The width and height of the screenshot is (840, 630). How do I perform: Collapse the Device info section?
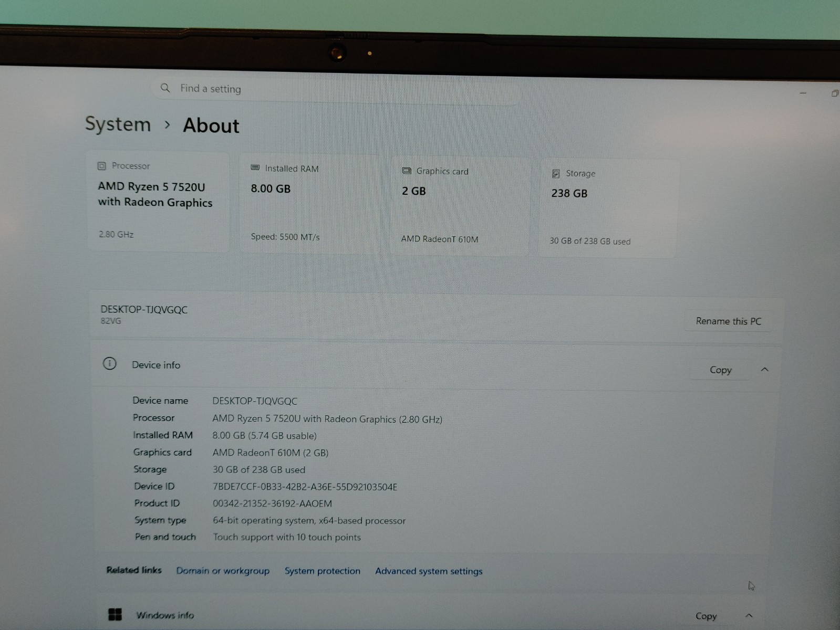(764, 370)
